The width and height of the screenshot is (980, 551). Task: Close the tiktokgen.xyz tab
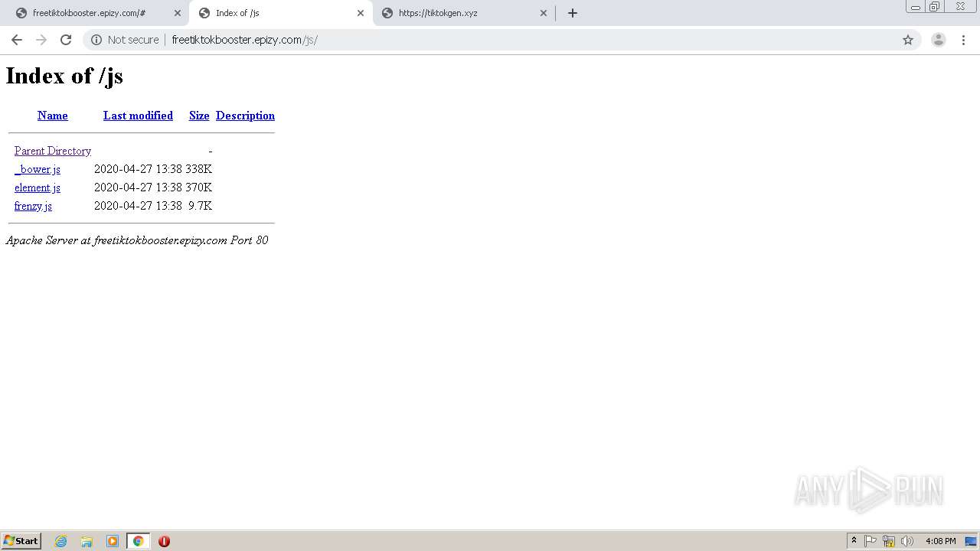point(544,13)
